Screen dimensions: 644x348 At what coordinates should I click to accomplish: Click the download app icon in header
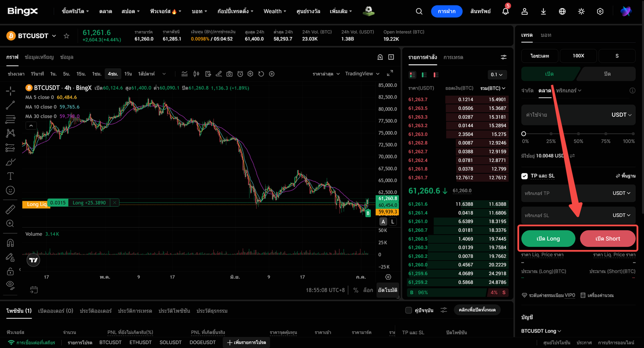coord(543,11)
